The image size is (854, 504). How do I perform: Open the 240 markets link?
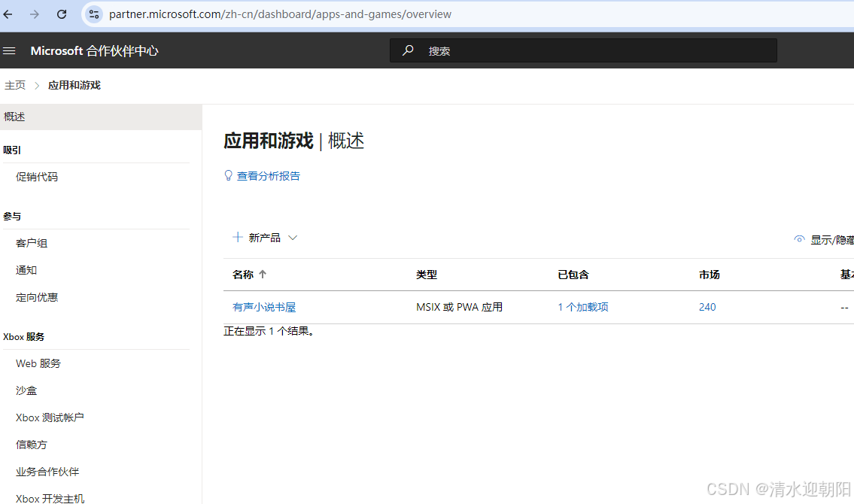click(x=707, y=307)
